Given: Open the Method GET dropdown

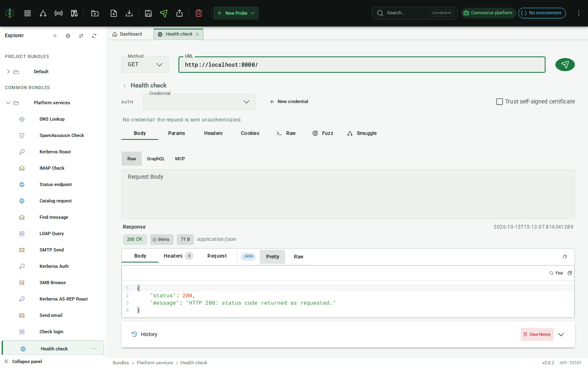Looking at the screenshot, I should [145, 65].
